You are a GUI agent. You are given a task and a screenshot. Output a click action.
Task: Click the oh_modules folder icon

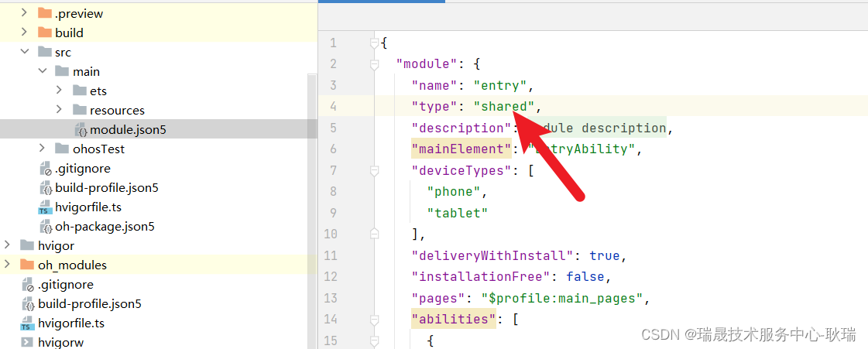27,265
